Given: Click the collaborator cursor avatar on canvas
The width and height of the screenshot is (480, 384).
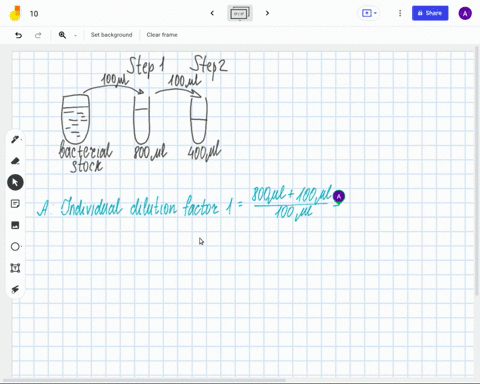Looking at the screenshot, I should (339, 197).
